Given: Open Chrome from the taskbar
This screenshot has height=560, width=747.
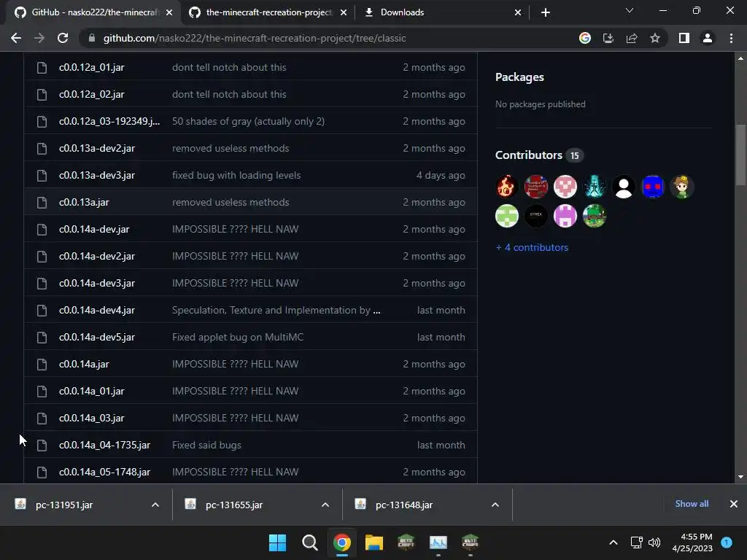Looking at the screenshot, I should tap(342, 542).
